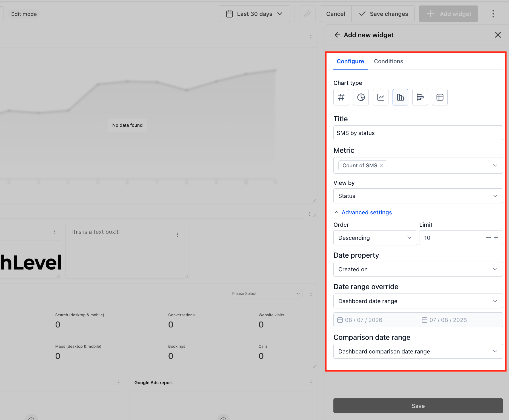Decrease the Limit value with minus
The width and height of the screenshot is (509, 420).
pos(488,238)
